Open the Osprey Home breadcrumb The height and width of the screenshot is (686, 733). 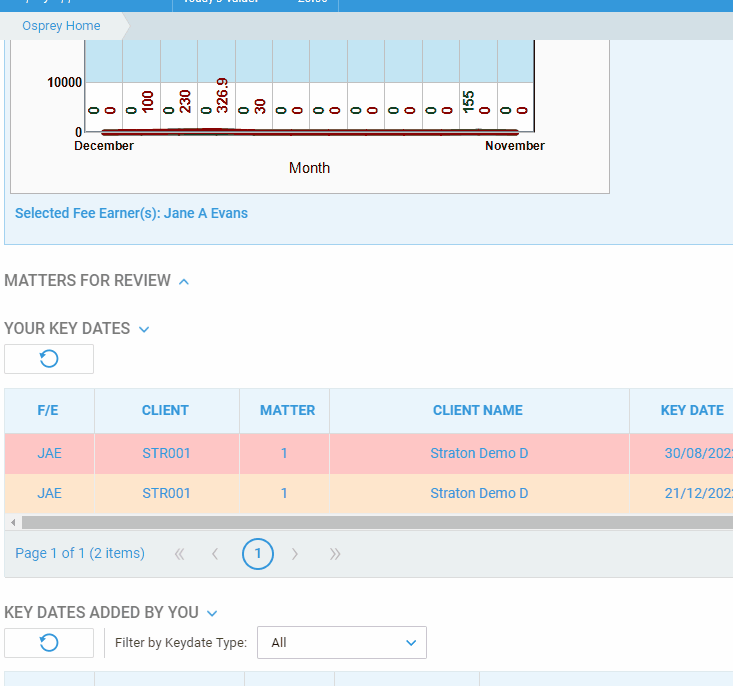pos(61,26)
